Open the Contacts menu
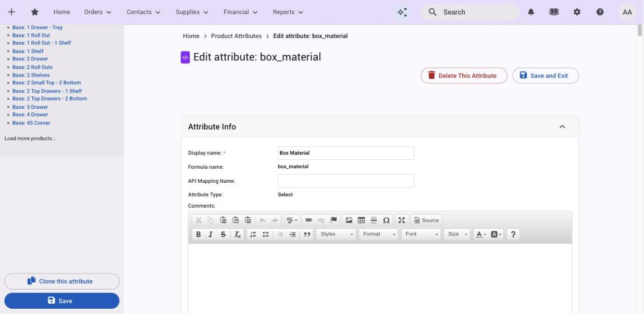The image size is (644, 314). (x=143, y=12)
